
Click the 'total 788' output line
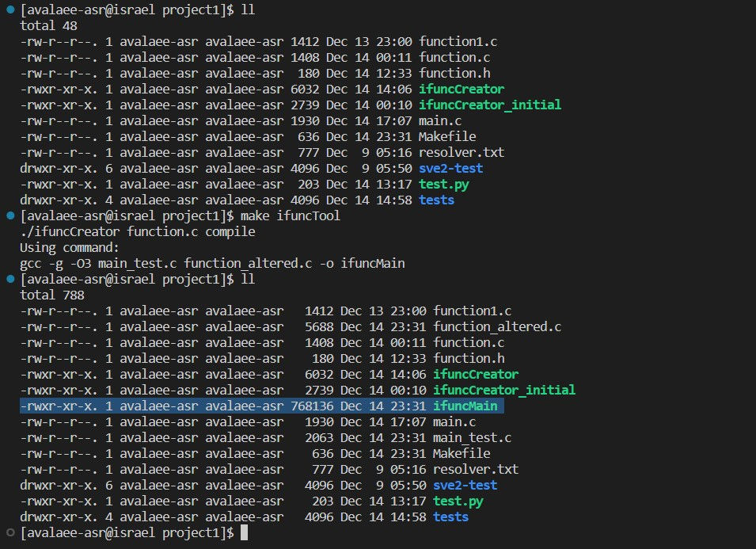tap(52, 295)
